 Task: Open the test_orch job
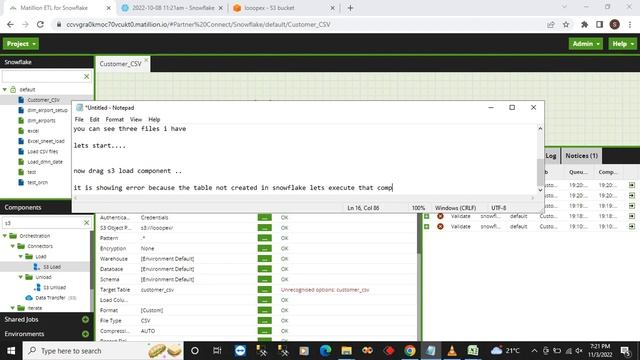(x=37, y=182)
